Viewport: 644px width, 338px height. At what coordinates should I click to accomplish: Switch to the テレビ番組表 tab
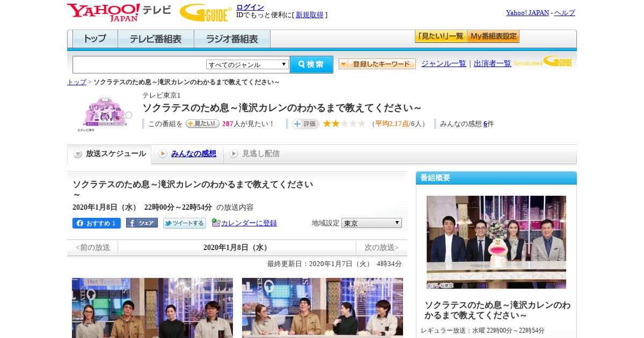point(156,39)
